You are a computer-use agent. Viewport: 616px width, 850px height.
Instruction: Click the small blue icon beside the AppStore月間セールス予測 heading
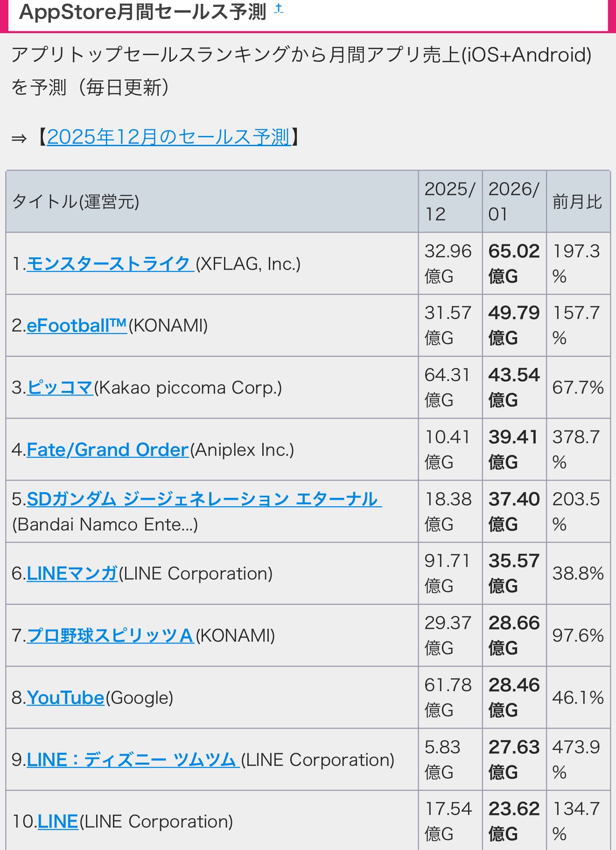[x=279, y=8]
